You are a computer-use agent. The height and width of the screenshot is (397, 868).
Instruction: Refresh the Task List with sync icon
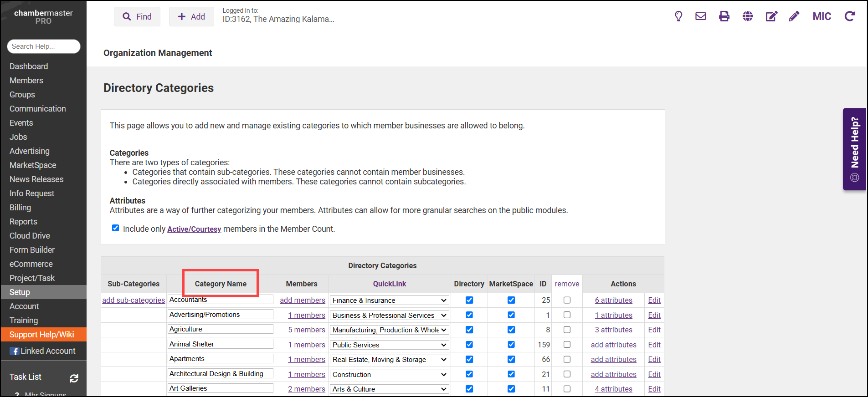coord(74,378)
